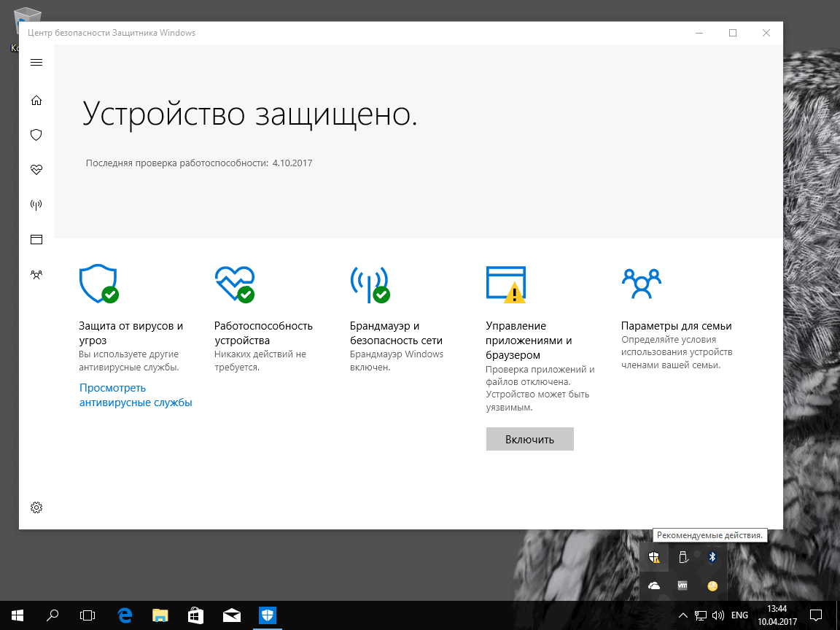This screenshot has height=630, width=840.
Task: Open Defender settings via gear icon
Action: [x=36, y=507]
